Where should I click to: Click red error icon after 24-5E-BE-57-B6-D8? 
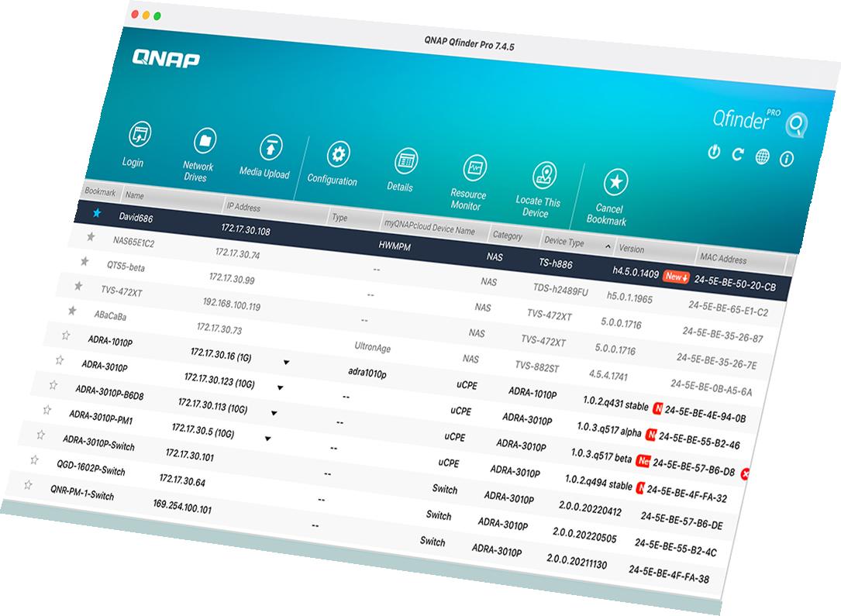[745, 474]
